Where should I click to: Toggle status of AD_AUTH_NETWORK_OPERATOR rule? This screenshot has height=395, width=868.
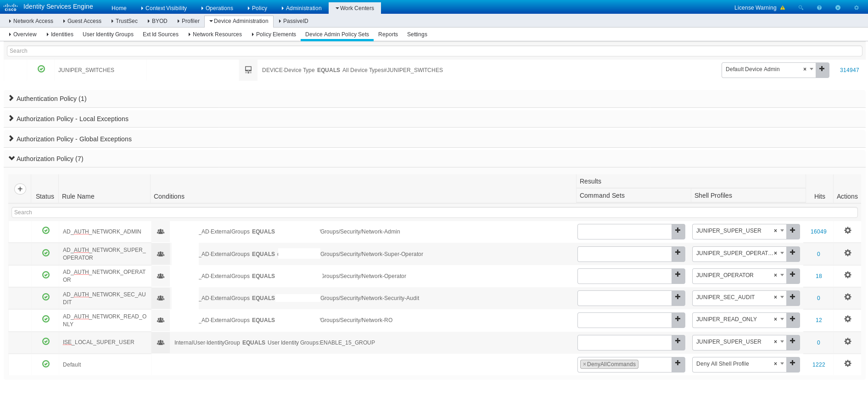46,275
